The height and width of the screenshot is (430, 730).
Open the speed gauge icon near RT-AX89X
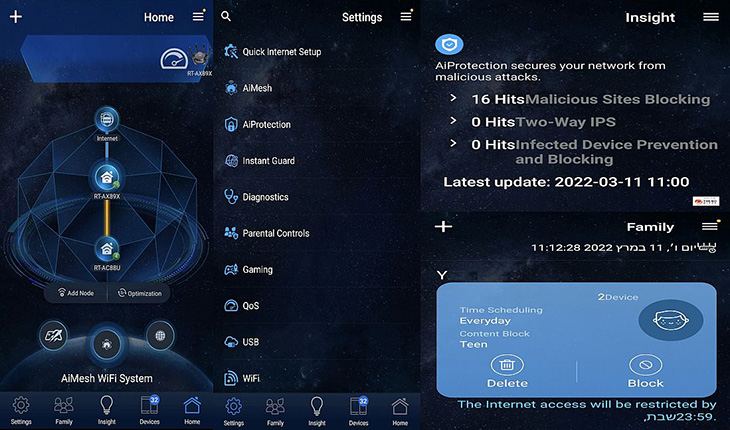[x=174, y=60]
